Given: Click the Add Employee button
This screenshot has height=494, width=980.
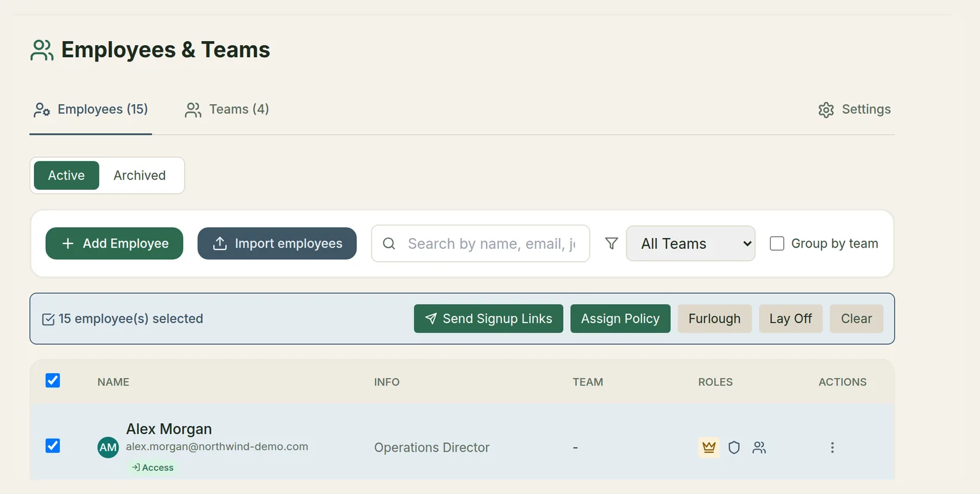Looking at the screenshot, I should pyautogui.click(x=114, y=243).
